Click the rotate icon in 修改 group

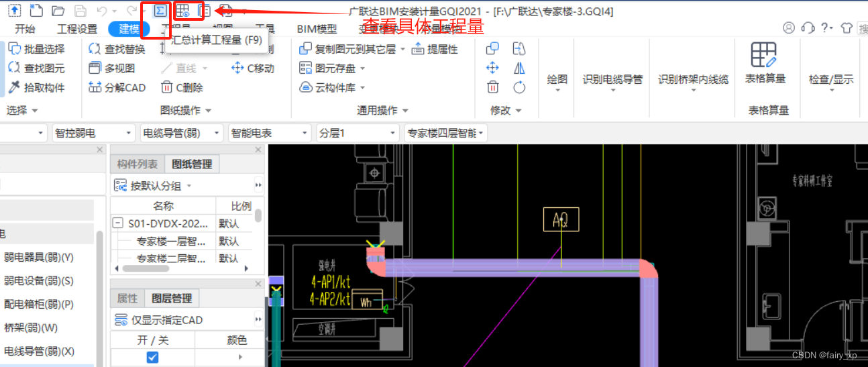tap(519, 87)
